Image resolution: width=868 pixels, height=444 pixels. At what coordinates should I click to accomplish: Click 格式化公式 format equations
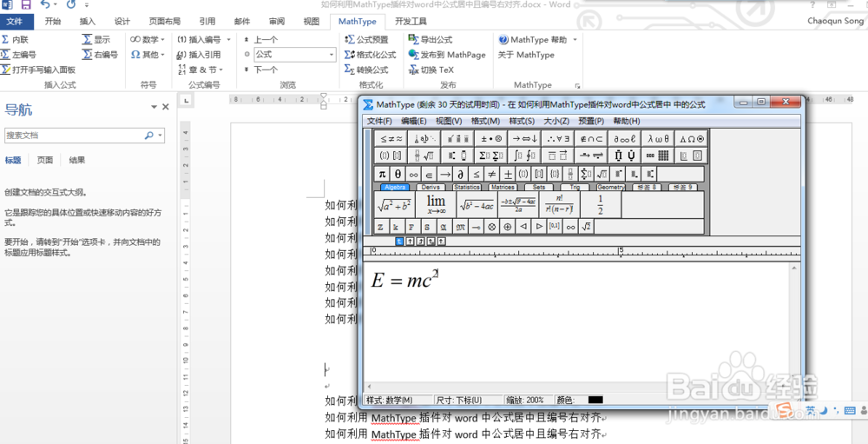tap(371, 55)
